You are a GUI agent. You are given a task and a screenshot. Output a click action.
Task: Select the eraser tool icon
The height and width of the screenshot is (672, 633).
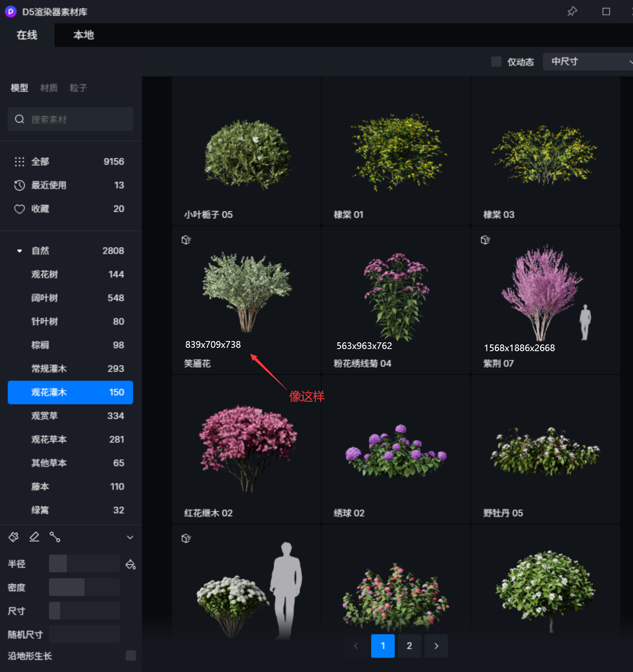(x=34, y=537)
